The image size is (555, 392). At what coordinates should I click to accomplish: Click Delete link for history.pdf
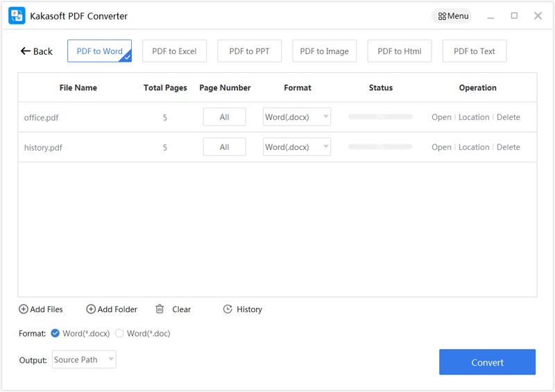pos(508,147)
